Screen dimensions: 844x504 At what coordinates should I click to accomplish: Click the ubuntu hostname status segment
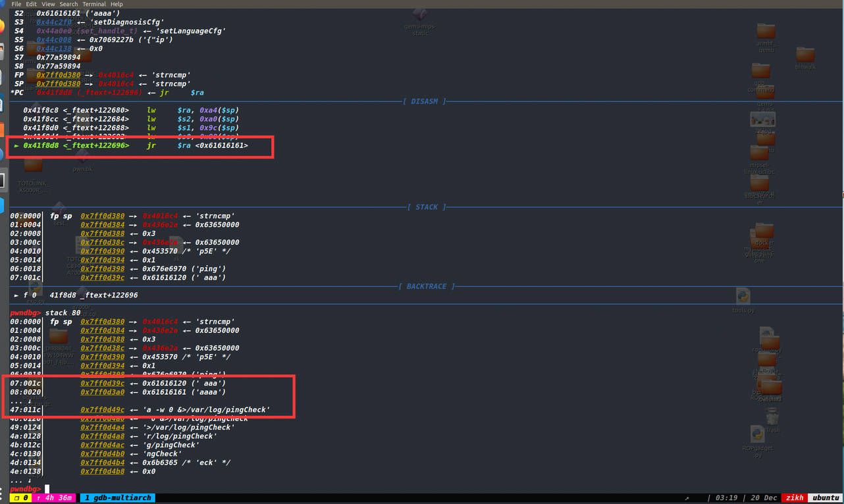click(x=825, y=498)
